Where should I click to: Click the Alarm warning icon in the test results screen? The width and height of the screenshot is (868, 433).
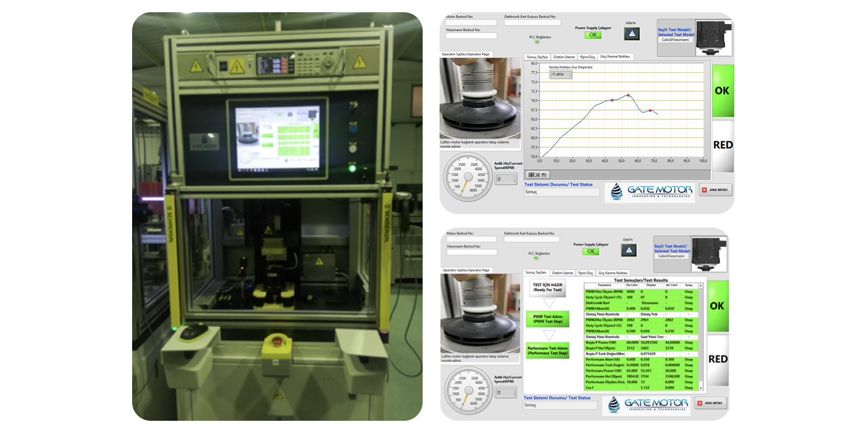click(x=629, y=250)
